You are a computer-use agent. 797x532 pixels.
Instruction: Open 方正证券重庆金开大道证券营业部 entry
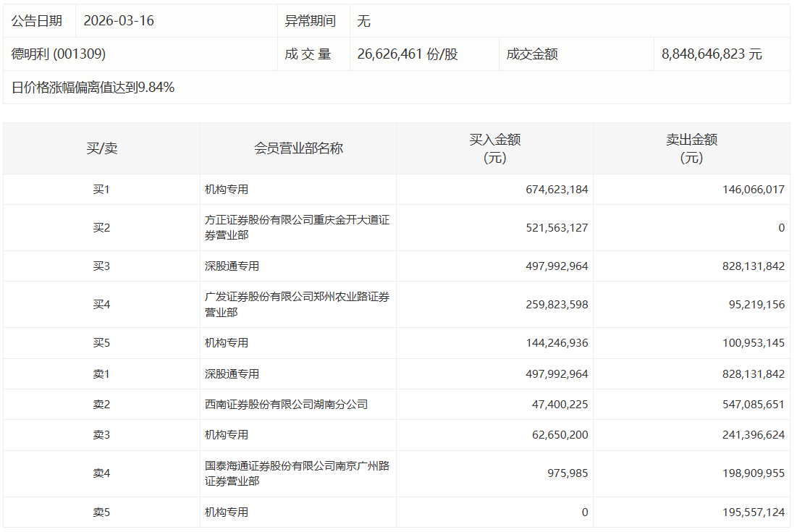[297, 227]
